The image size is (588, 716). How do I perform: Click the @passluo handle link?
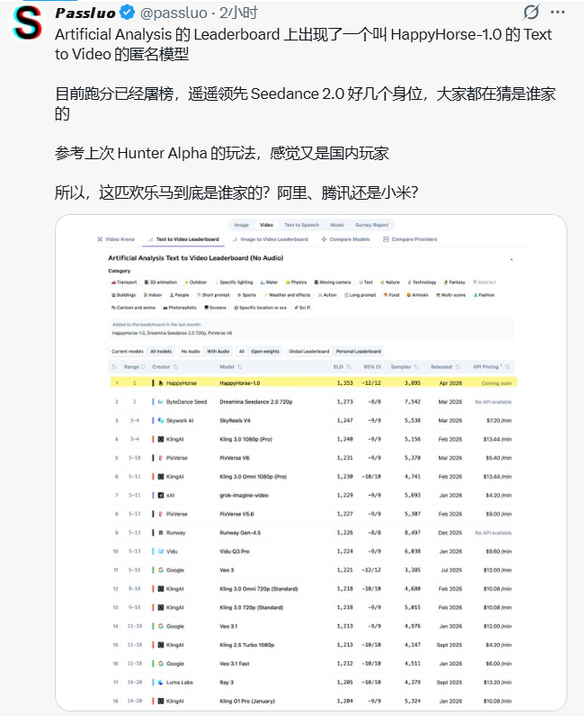174,13
